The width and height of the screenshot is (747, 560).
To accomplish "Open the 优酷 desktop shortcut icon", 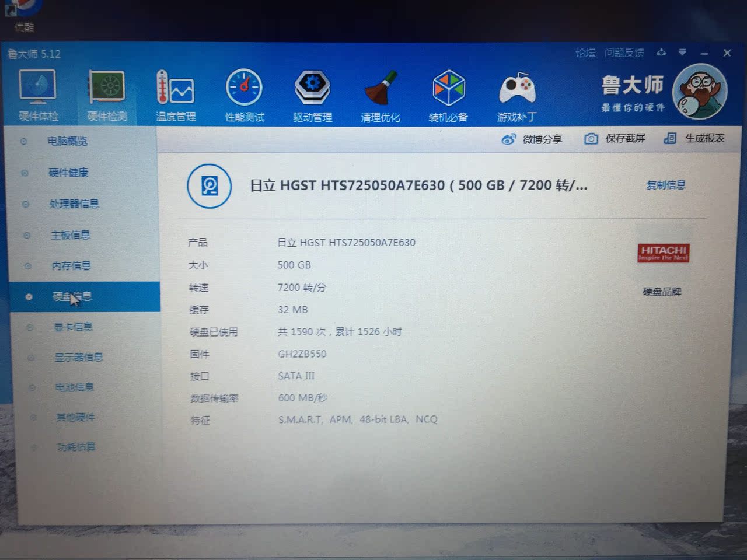I will pyautogui.click(x=25, y=16).
